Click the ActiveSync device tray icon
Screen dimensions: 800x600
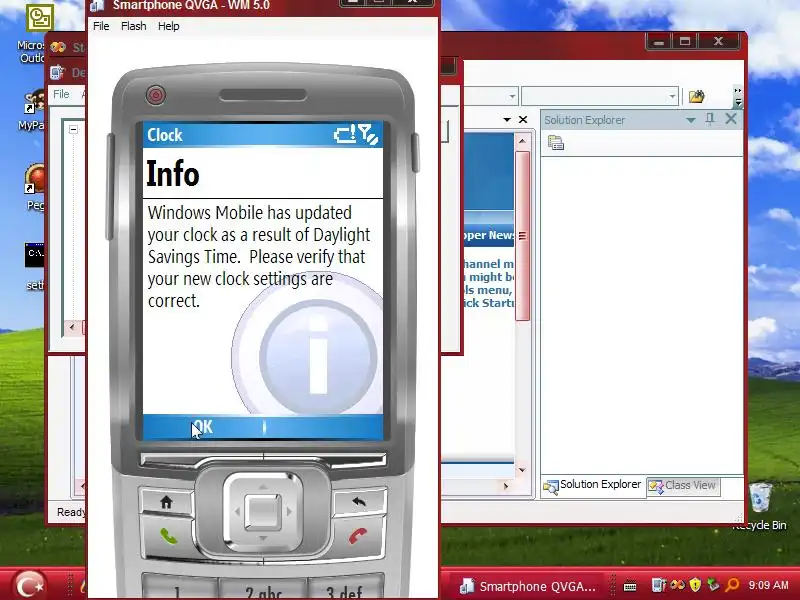(658, 585)
